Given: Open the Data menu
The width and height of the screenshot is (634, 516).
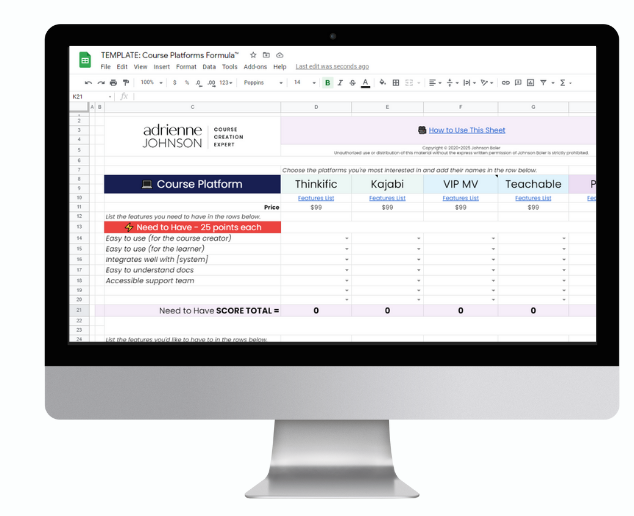Looking at the screenshot, I should [x=209, y=67].
